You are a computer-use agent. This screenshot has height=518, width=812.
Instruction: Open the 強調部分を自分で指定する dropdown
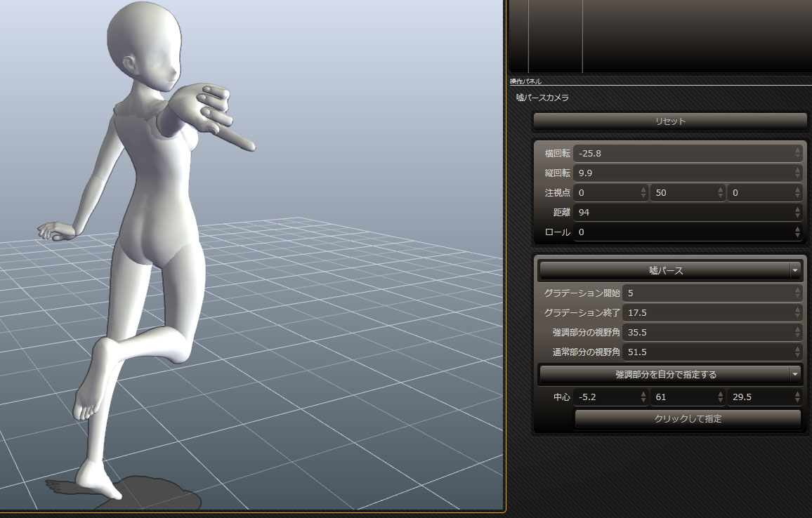pyautogui.click(x=669, y=375)
